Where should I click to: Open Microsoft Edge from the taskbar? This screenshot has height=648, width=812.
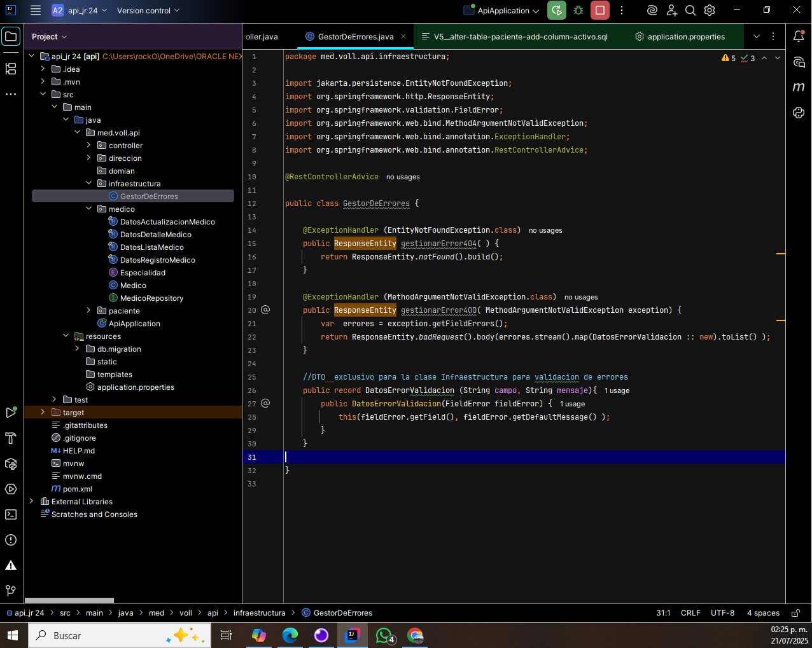[x=290, y=635]
